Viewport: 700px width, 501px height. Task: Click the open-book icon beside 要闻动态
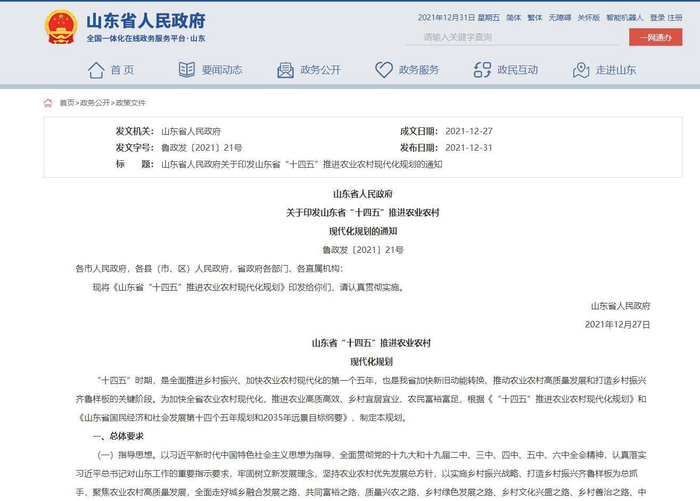coord(187,70)
